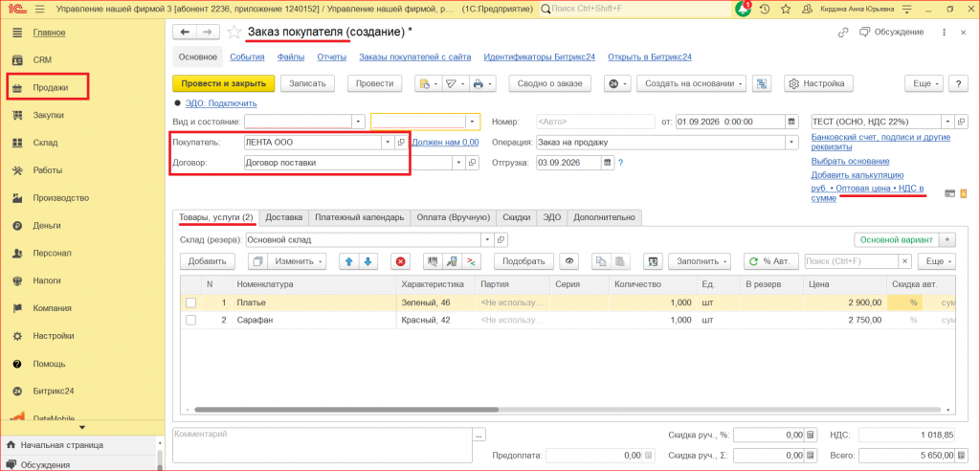Copy the selected row with the duplicate icon
The height and width of the screenshot is (471, 980).
click(x=256, y=260)
